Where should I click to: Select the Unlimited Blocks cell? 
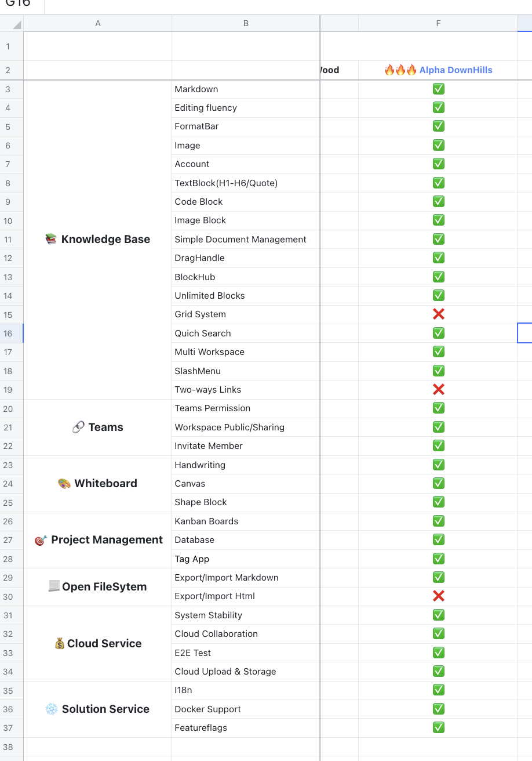tap(246, 295)
